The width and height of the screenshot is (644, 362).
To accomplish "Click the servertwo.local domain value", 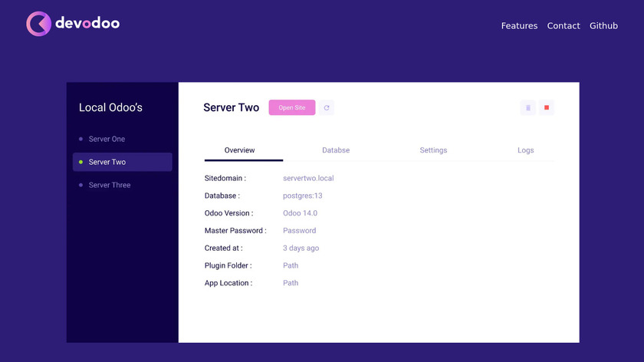I will [308, 179].
